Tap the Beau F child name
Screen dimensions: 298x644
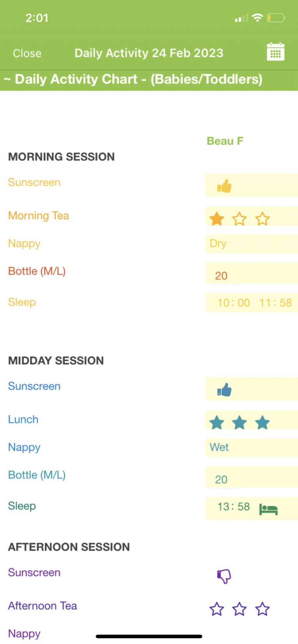coord(225,141)
